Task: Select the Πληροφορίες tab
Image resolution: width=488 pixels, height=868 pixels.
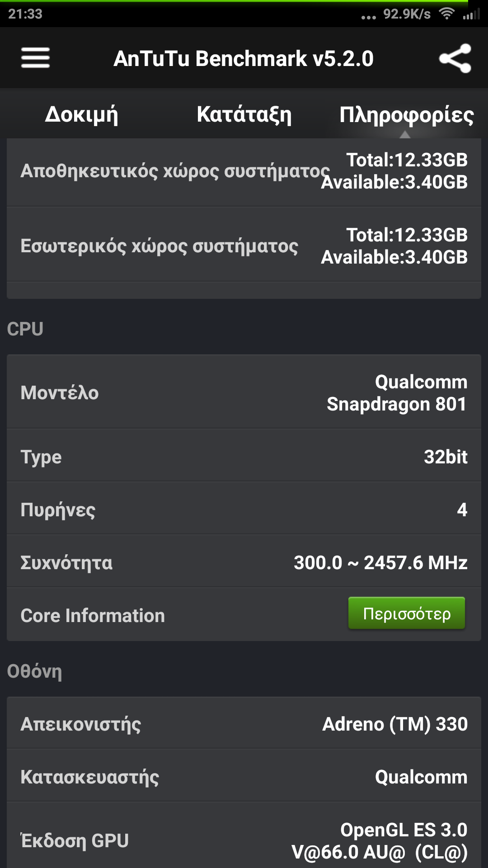Action: point(406,115)
